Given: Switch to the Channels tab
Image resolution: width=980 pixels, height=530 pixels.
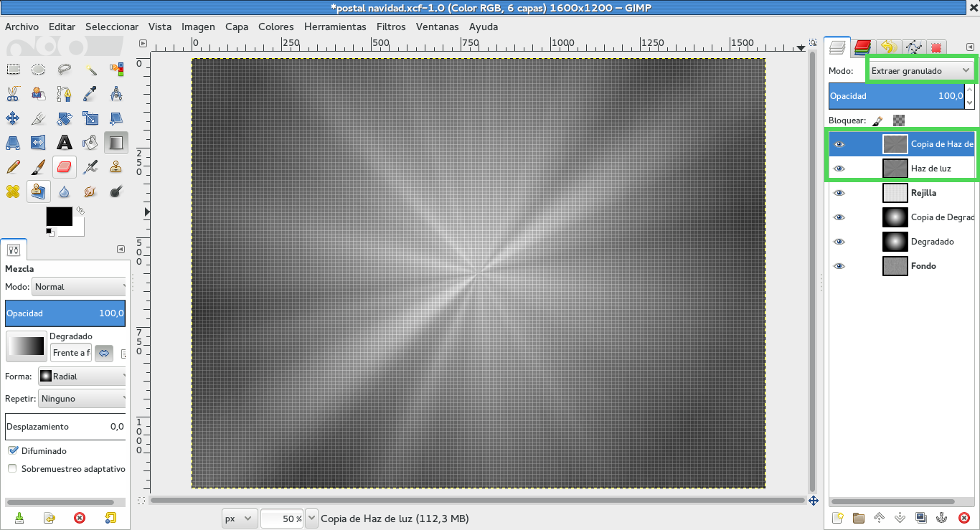Looking at the screenshot, I should (x=862, y=47).
